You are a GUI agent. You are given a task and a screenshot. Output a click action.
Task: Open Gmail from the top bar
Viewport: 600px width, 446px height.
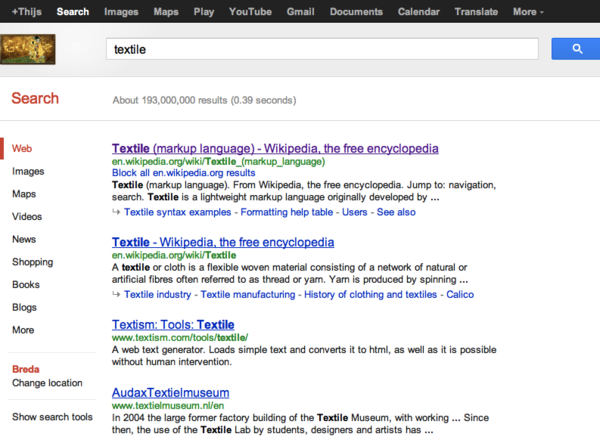click(300, 12)
